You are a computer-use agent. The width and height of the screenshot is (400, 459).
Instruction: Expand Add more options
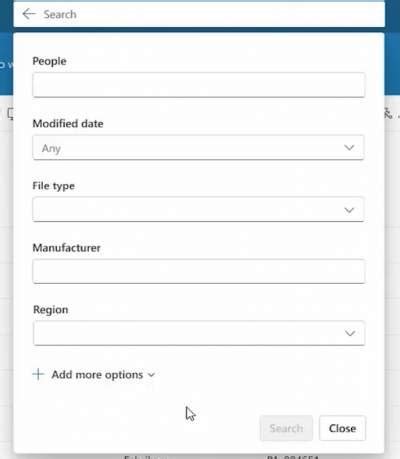94,374
